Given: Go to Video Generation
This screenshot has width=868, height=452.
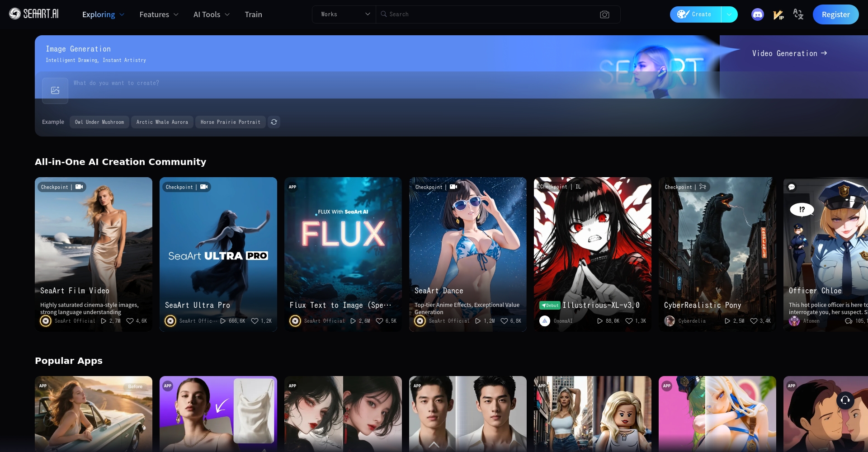Looking at the screenshot, I should tap(789, 53).
